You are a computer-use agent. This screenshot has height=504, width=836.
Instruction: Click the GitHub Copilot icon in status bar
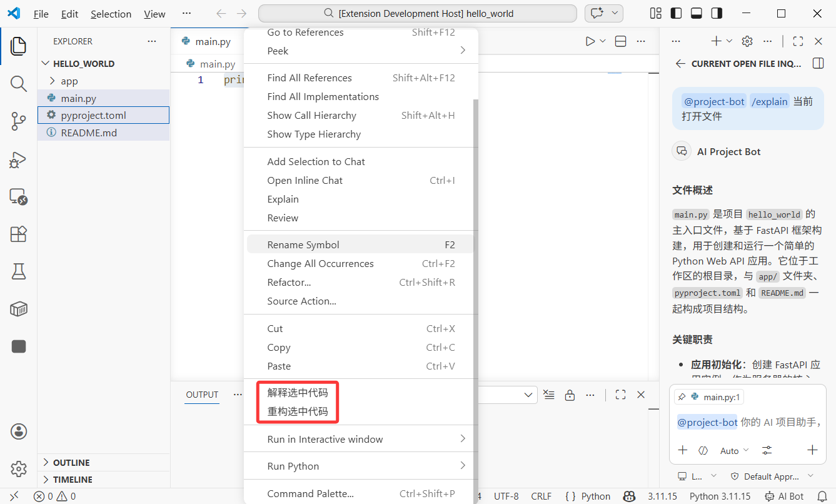pos(629,496)
